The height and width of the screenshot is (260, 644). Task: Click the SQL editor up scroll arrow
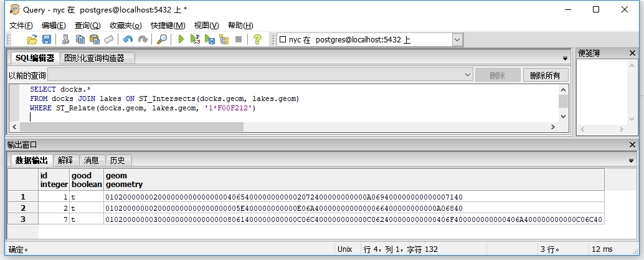point(563,89)
